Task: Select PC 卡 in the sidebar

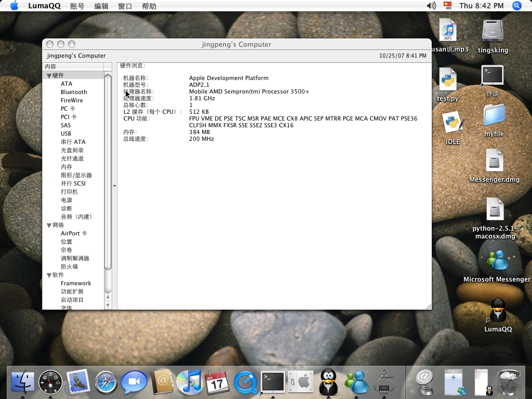Action: click(x=68, y=109)
